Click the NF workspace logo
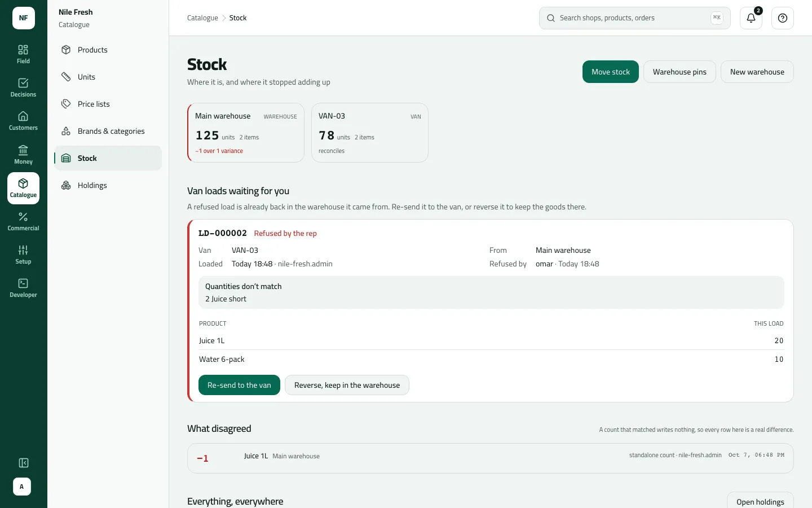The width and height of the screenshot is (812, 508). click(24, 18)
